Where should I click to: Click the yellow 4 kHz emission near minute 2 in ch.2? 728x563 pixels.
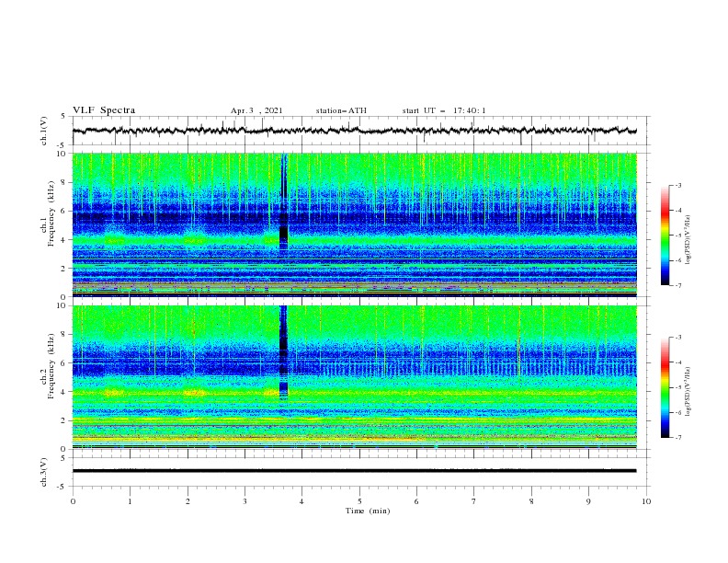coord(195,393)
